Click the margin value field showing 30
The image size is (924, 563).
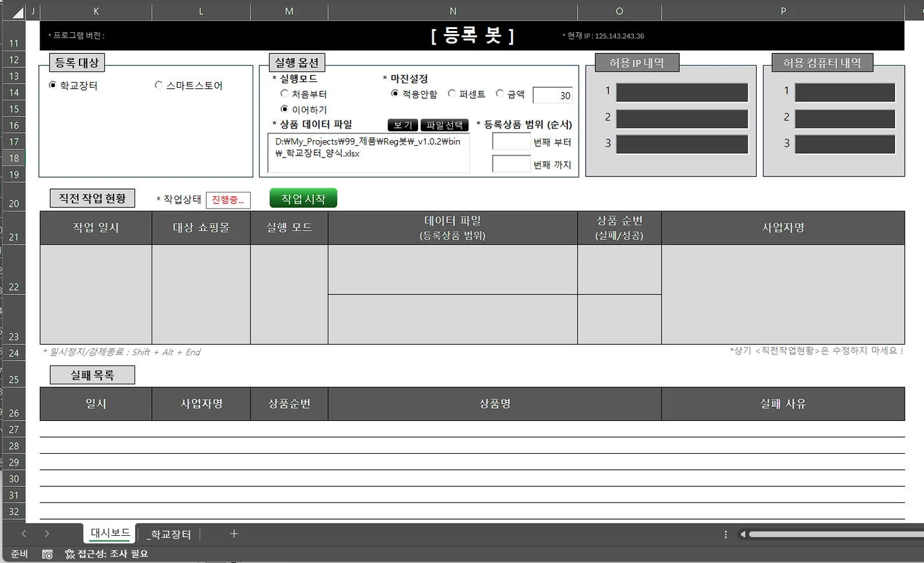552,96
